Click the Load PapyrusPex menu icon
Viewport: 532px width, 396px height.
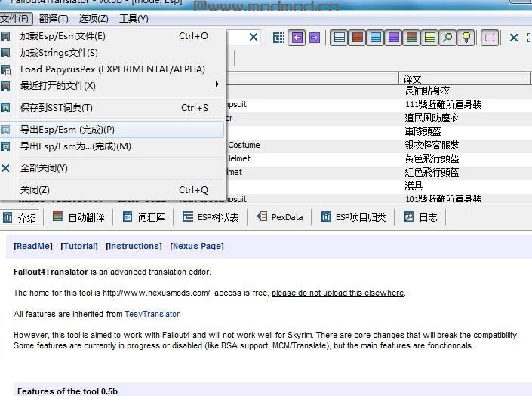(5, 70)
